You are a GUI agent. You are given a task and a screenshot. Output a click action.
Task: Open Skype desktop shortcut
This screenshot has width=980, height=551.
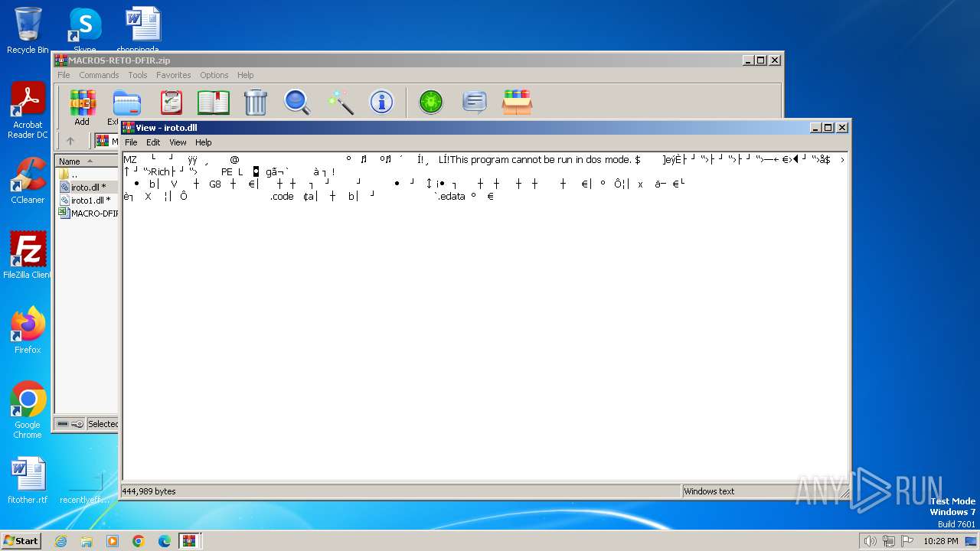tap(85, 31)
